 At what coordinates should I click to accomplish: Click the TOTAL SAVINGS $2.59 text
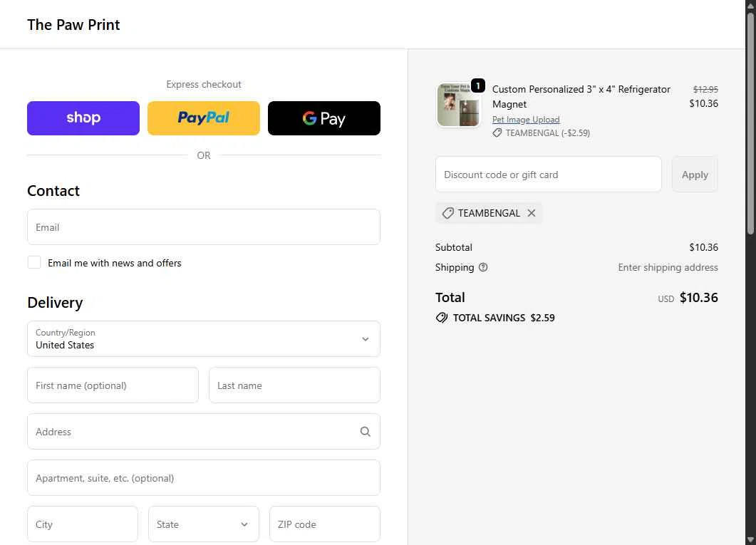[x=504, y=318]
